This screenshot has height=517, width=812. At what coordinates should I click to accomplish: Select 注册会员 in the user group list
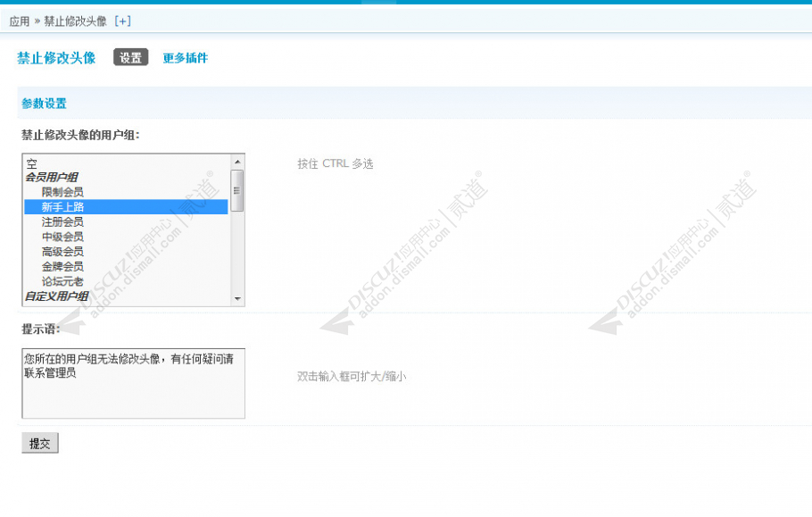coord(126,221)
